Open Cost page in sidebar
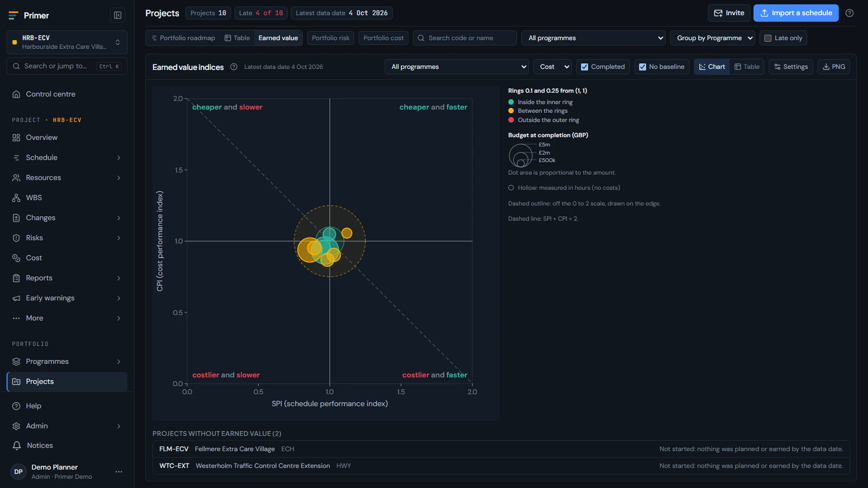 [67, 258]
